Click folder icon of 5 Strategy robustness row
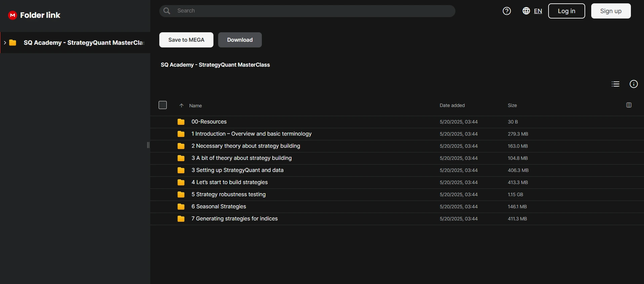Viewport: 644px width, 284px height. tap(181, 194)
